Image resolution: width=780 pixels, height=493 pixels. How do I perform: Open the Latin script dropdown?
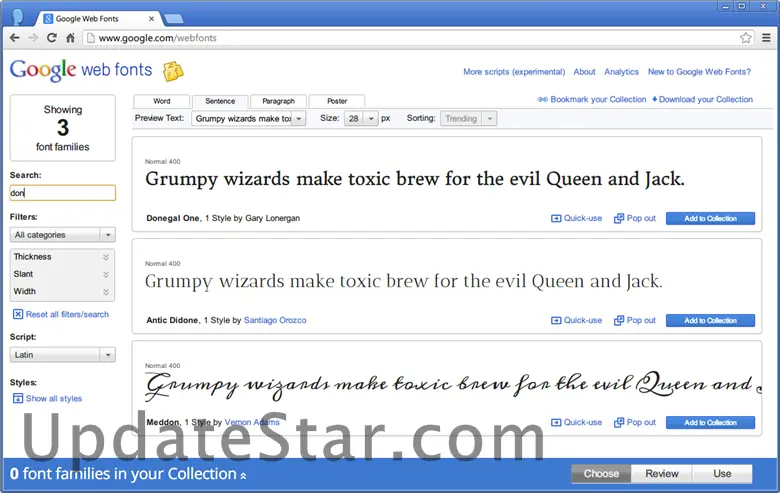tap(63, 355)
